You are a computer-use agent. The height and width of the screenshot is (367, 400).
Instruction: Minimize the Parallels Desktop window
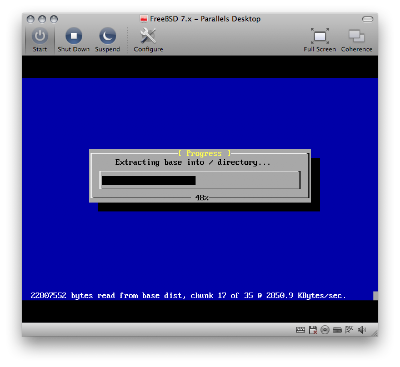tap(42, 19)
